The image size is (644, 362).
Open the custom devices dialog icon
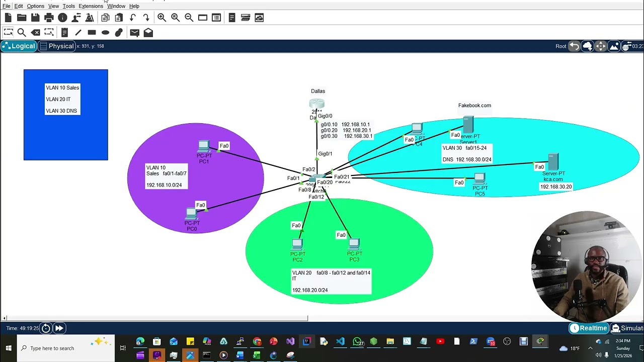(x=216, y=18)
